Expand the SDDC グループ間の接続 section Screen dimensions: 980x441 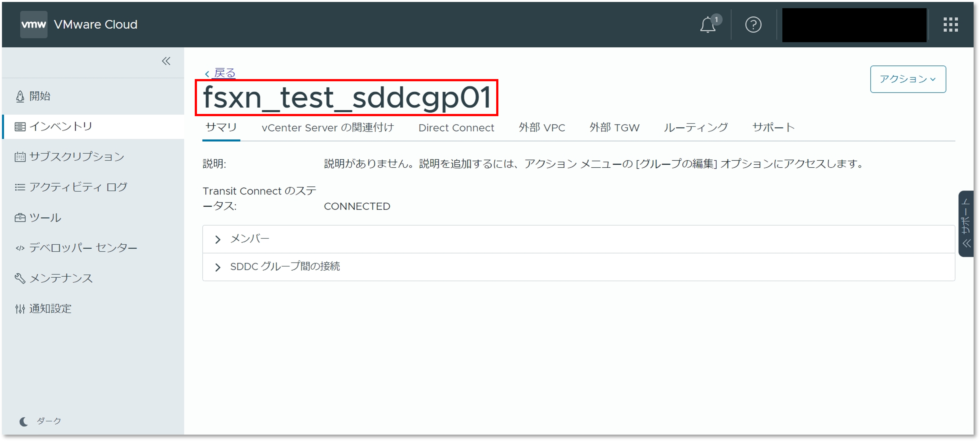click(578, 267)
